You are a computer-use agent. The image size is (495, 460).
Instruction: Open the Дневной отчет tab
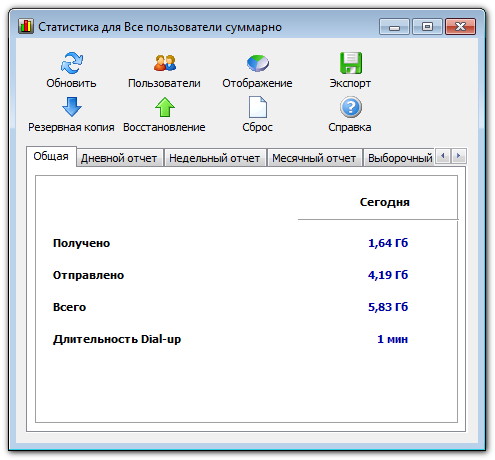119,158
